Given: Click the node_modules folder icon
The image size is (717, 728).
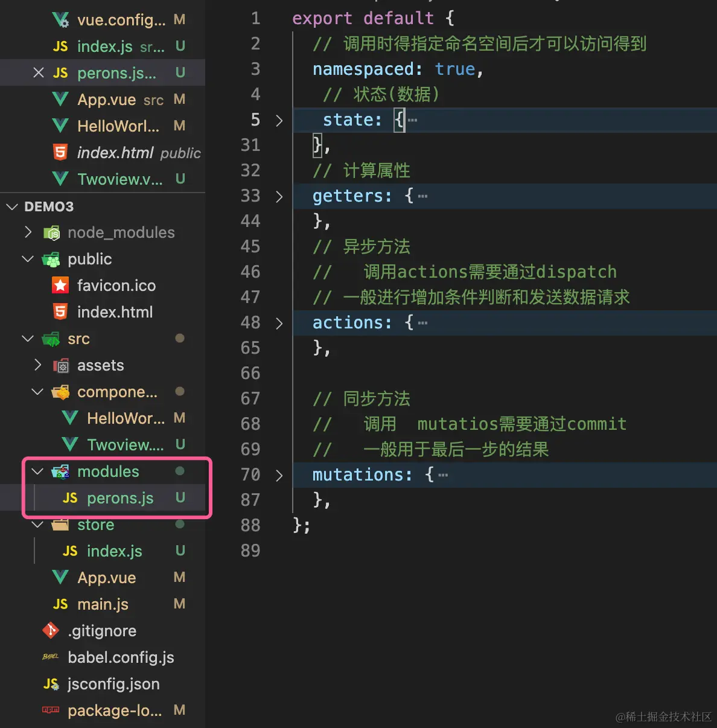Looking at the screenshot, I should point(51,232).
